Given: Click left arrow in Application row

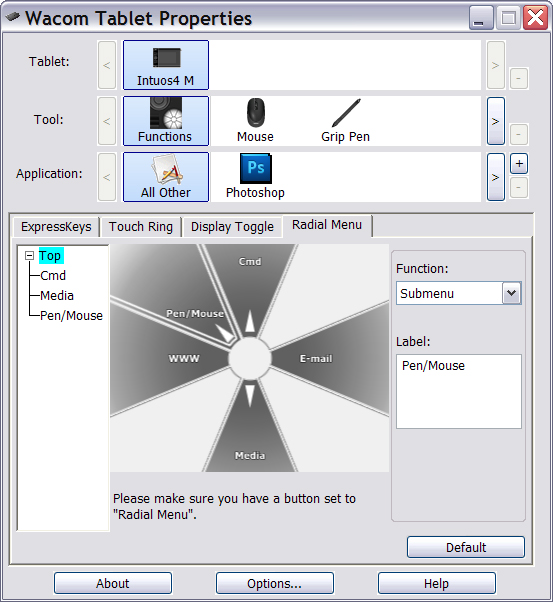Looking at the screenshot, I should coord(107,177).
